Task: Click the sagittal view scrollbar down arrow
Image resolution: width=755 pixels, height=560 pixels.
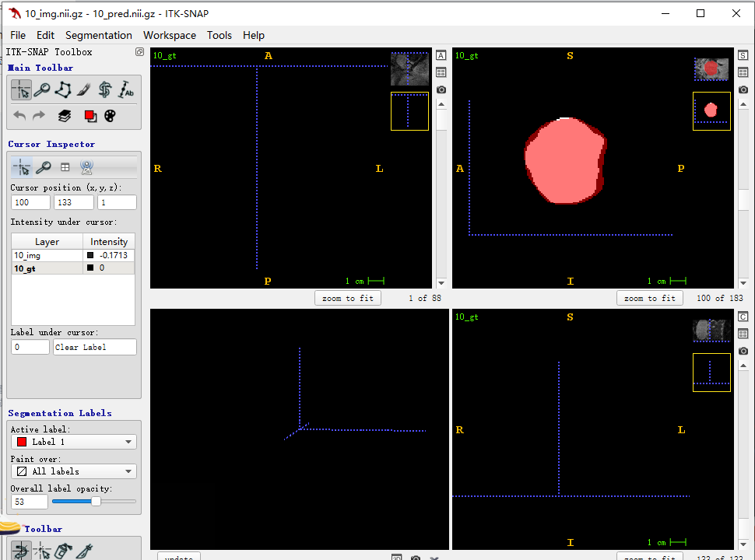Action: tap(743, 283)
